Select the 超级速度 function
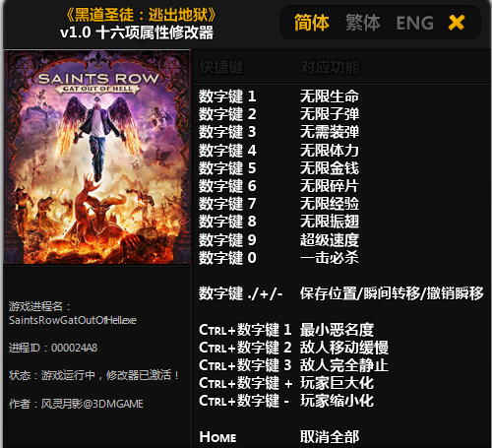The height and width of the screenshot is (448, 492). pos(330,240)
